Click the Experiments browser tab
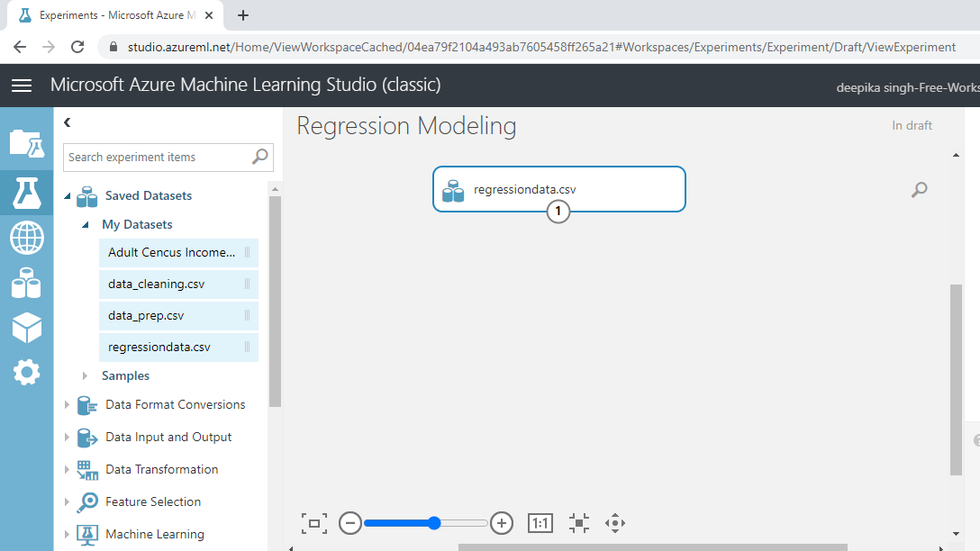This screenshot has width=980, height=551. click(x=115, y=15)
